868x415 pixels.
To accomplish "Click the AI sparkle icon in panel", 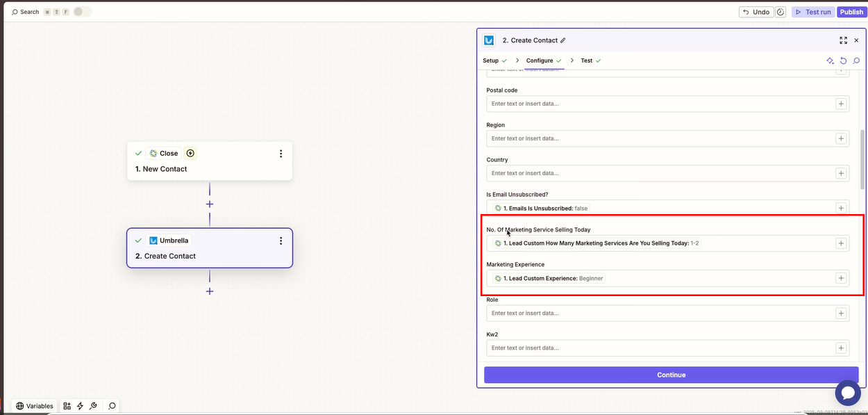I will (830, 60).
